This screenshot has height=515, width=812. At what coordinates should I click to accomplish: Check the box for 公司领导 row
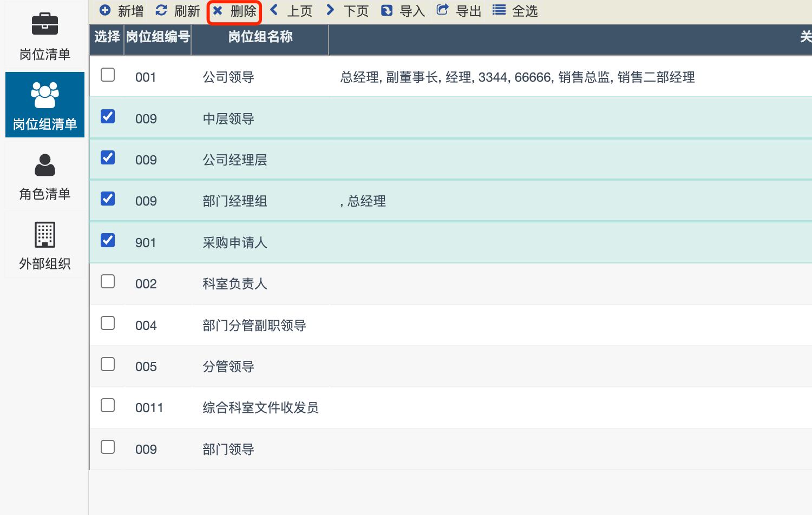click(108, 75)
